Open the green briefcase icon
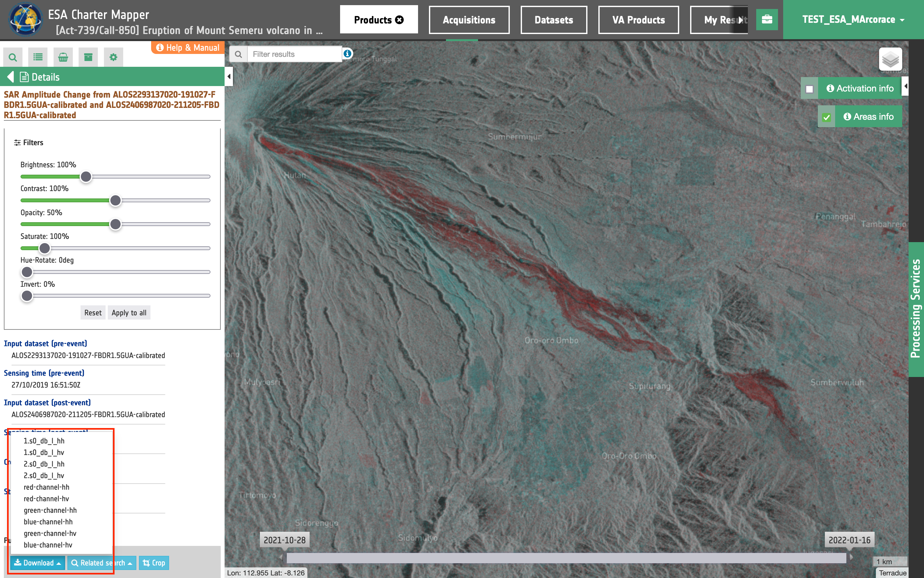Image resolution: width=924 pixels, height=578 pixels. click(767, 20)
